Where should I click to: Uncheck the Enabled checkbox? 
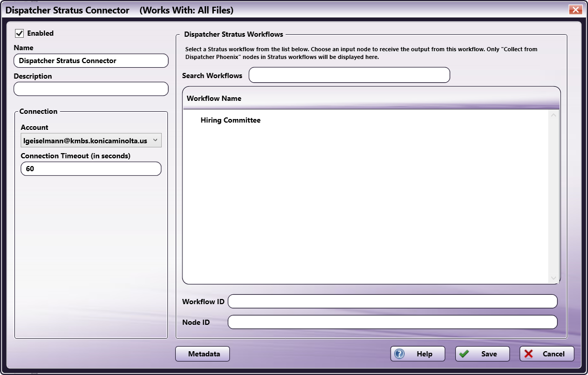click(20, 34)
